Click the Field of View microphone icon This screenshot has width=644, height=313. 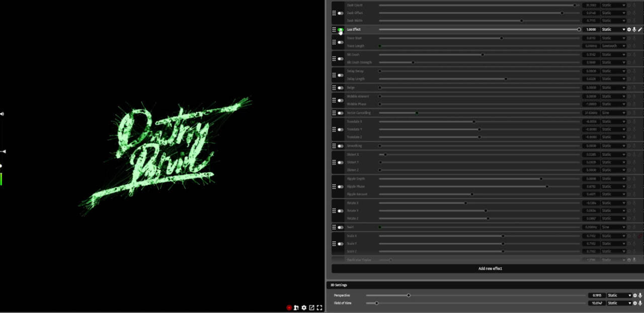click(640, 303)
